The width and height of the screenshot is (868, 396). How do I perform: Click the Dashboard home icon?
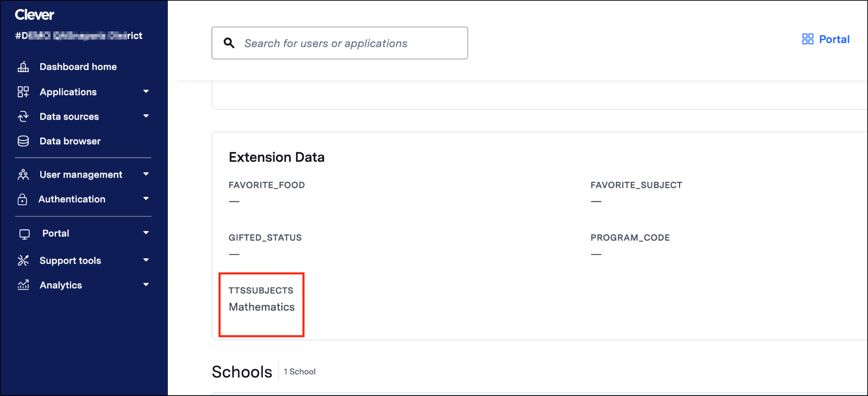[x=23, y=67]
